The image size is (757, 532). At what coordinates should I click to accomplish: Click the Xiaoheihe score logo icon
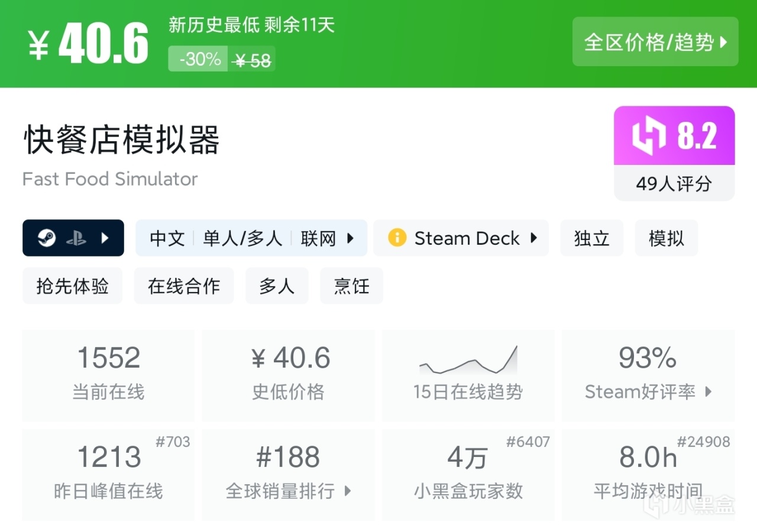[649, 136]
